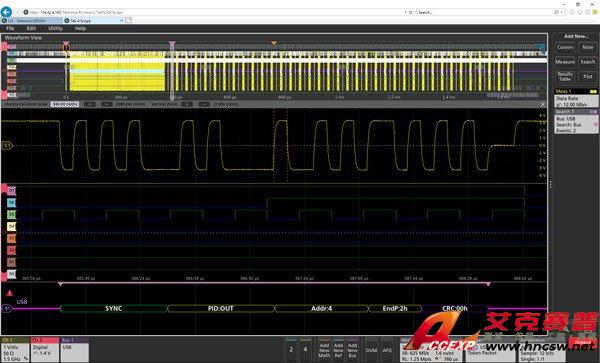Open the Results Table

[x=565, y=76]
